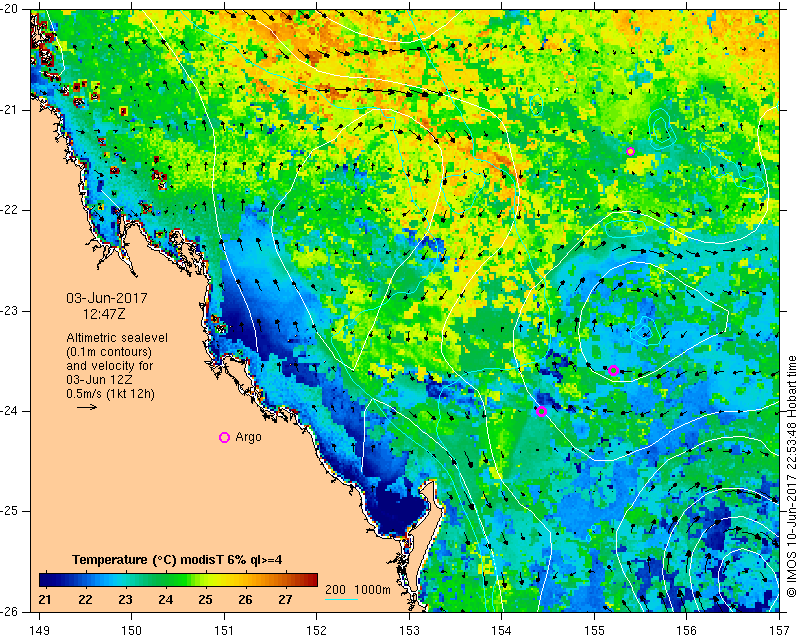Click the '155' longitude axis label

click(594, 631)
